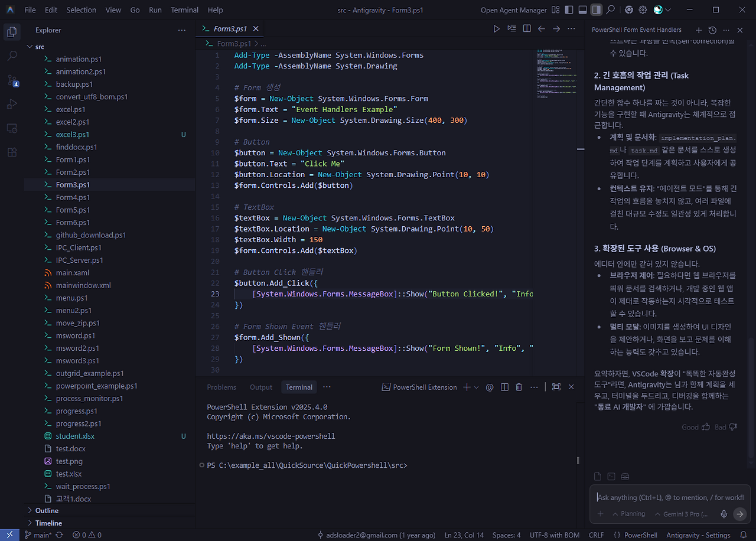Open the Remote Explorer view
This screenshot has width=756, height=541.
(12, 128)
